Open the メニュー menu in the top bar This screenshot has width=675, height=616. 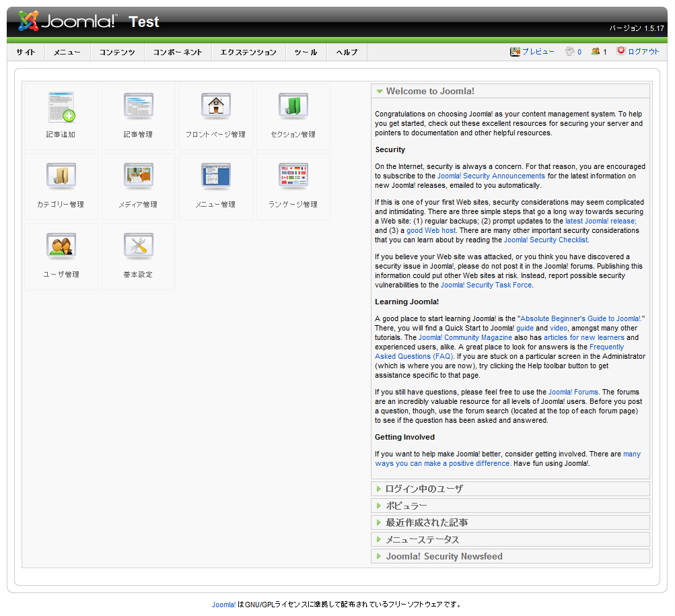click(67, 52)
